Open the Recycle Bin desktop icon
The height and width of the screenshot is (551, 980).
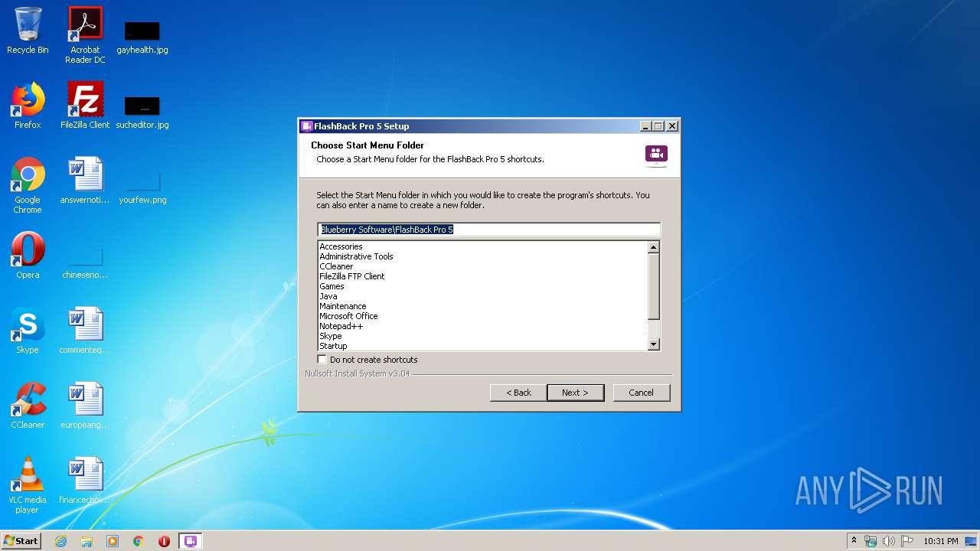click(28, 31)
